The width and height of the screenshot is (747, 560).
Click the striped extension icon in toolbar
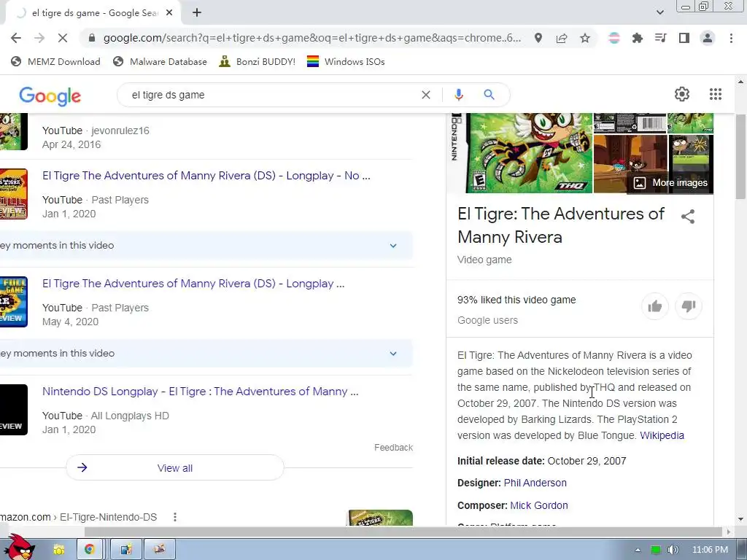click(x=614, y=38)
